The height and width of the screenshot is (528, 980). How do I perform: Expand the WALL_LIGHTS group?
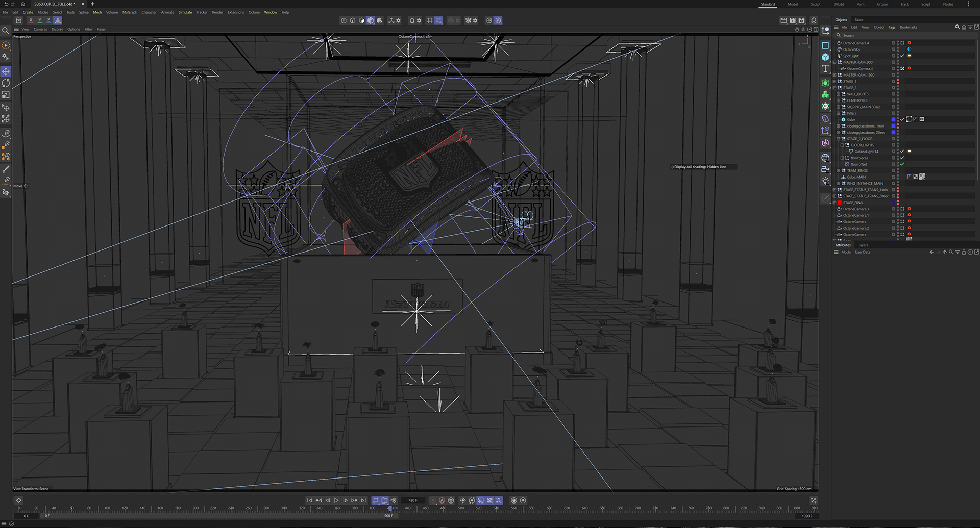838,94
